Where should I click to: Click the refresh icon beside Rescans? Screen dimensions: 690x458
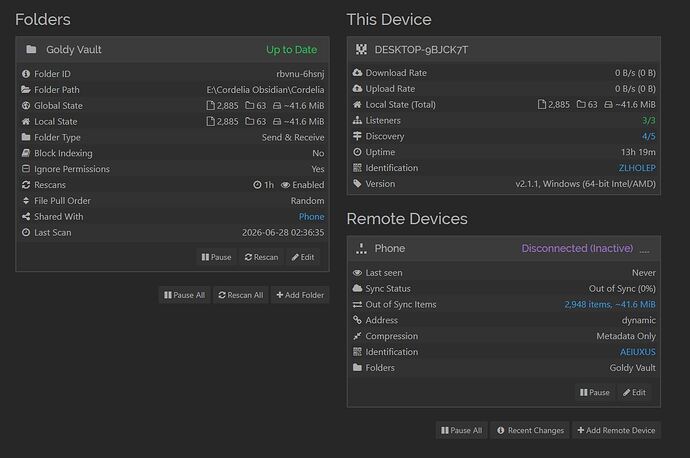[26, 185]
